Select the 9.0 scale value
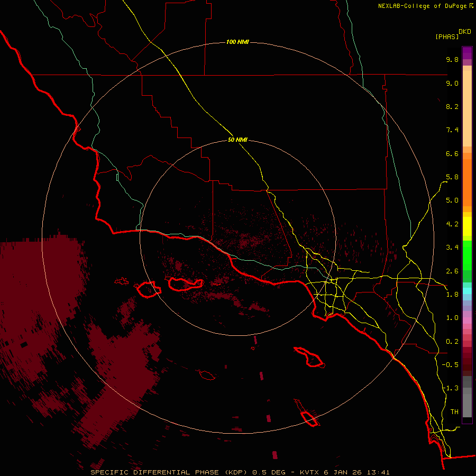Image resolution: width=476 pixels, height=476 pixels. coord(452,83)
